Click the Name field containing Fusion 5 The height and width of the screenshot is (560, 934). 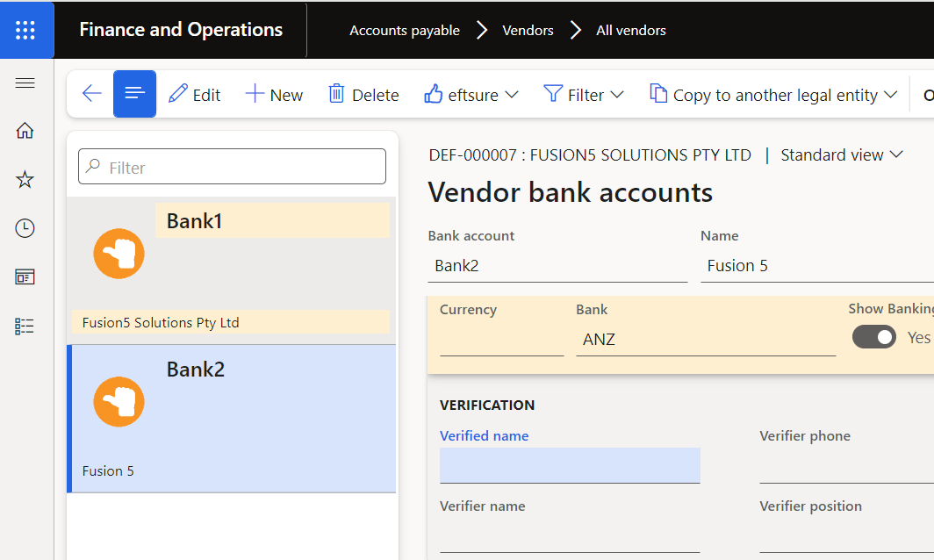coord(817,266)
